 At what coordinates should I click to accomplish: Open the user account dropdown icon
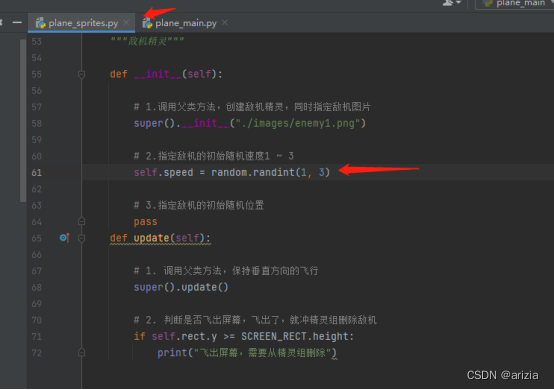[x=452, y=3]
